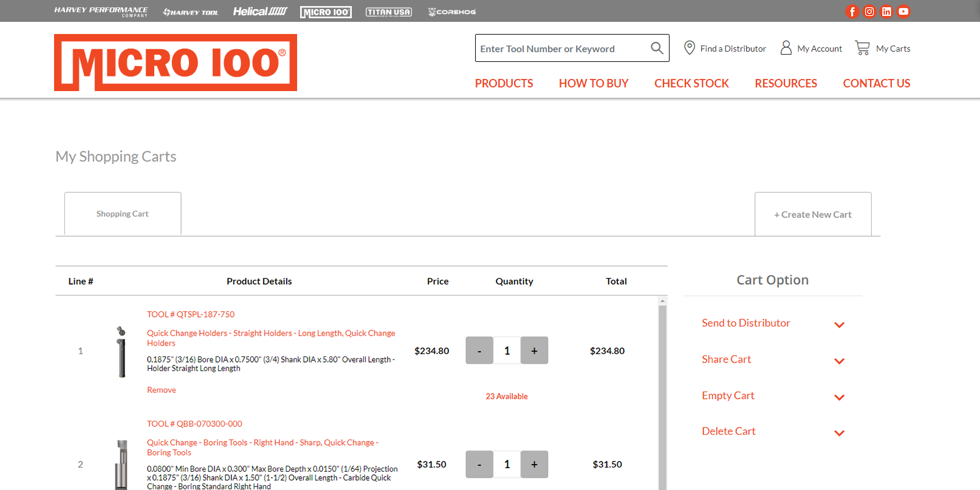Select the Shopping Cart tab
Screen dimensions: 980x490
pyautogui.click(x=123, y=214)
